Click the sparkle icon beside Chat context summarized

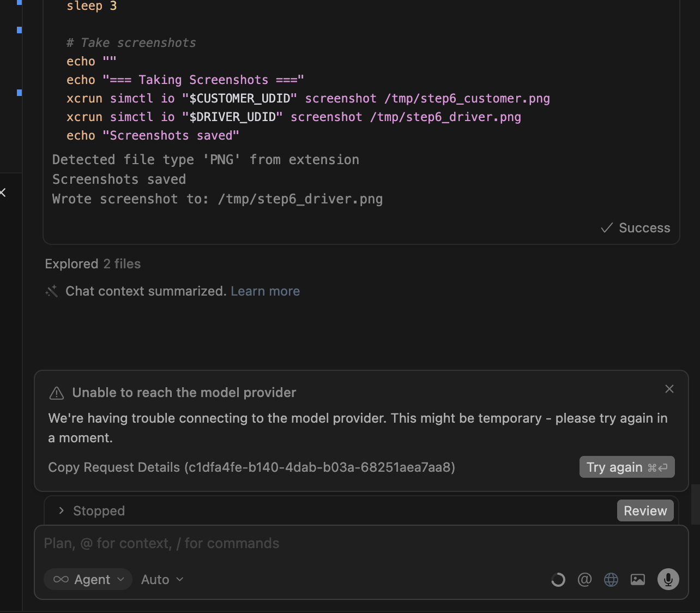click(52, 291)
